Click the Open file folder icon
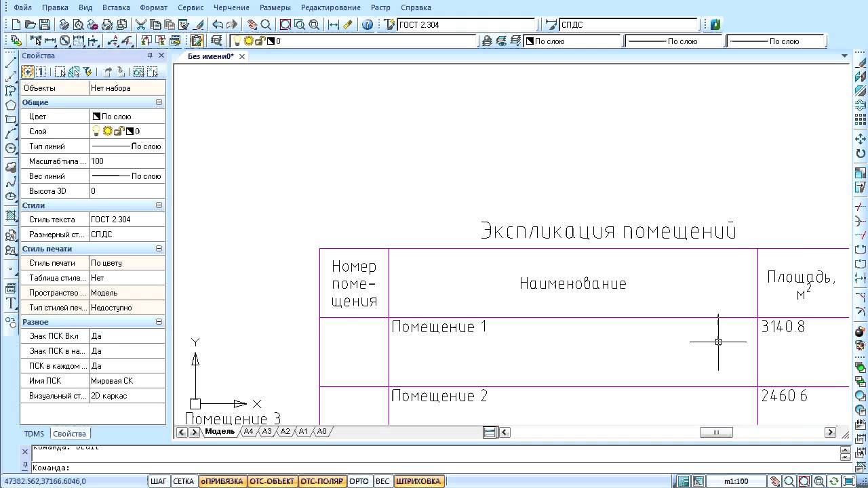 click(31, 24)
